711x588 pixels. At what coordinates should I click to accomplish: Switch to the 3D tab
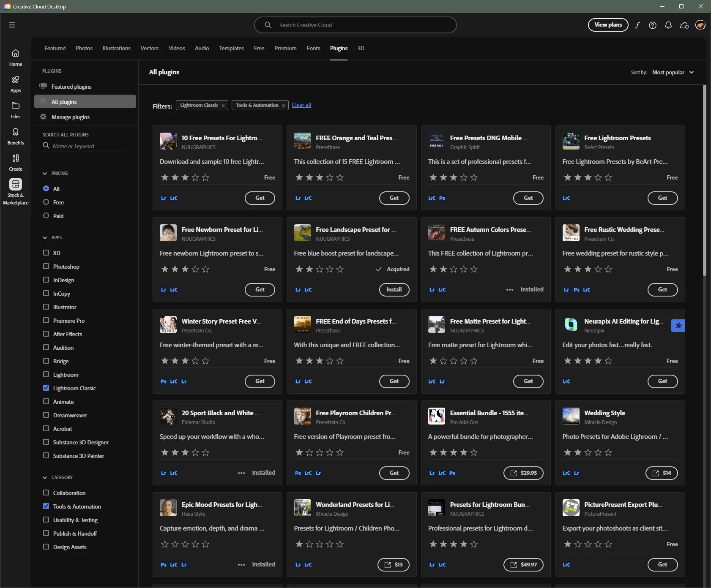361,49
